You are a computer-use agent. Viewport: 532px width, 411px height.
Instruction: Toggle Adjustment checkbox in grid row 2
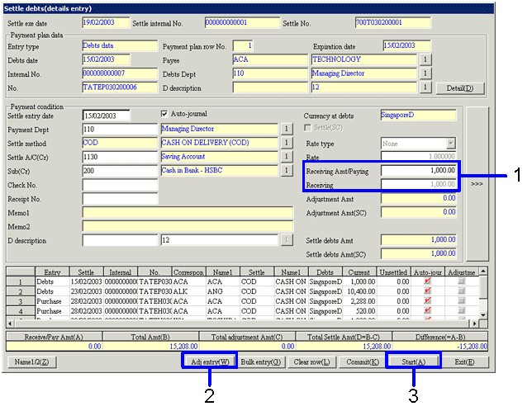coord(462,291)
